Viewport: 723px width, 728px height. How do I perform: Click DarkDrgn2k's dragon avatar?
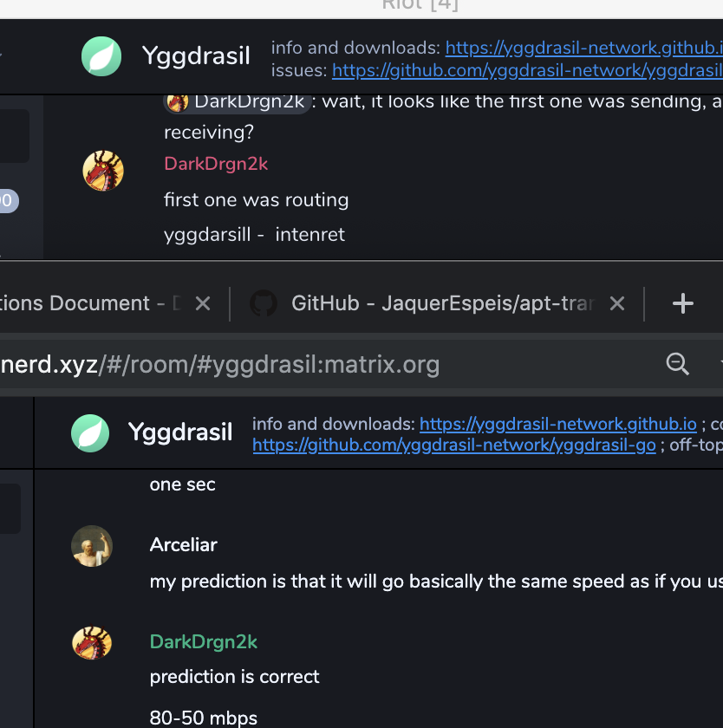[103, 171]
